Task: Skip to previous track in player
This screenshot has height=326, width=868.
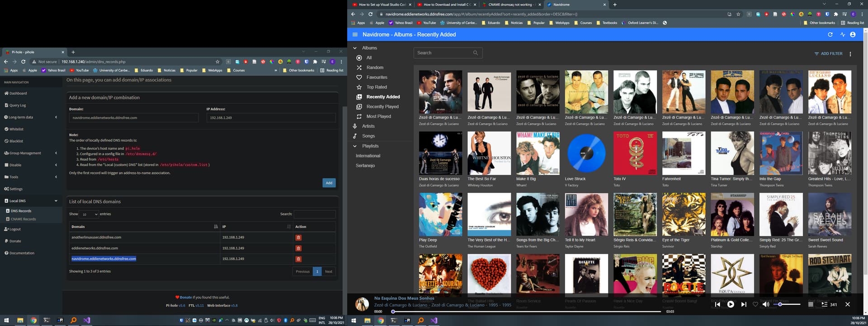Action: pos(717,304)
